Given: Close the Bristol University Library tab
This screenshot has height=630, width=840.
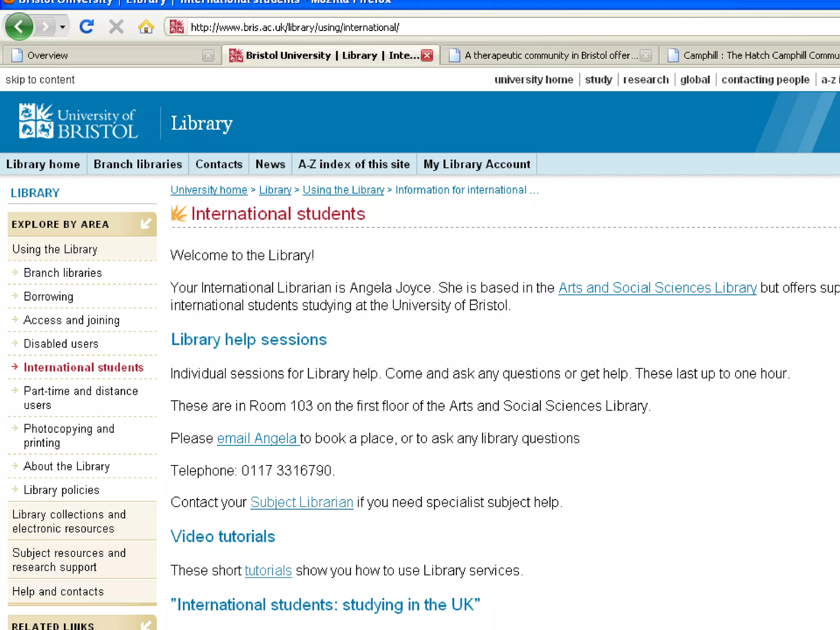Looking at the screenshot, I should 427,55.
